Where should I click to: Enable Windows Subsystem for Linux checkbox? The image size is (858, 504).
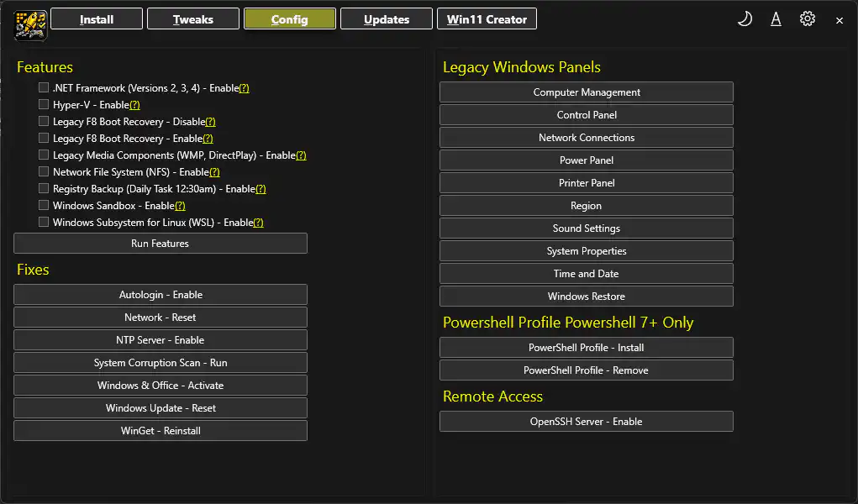44,222
